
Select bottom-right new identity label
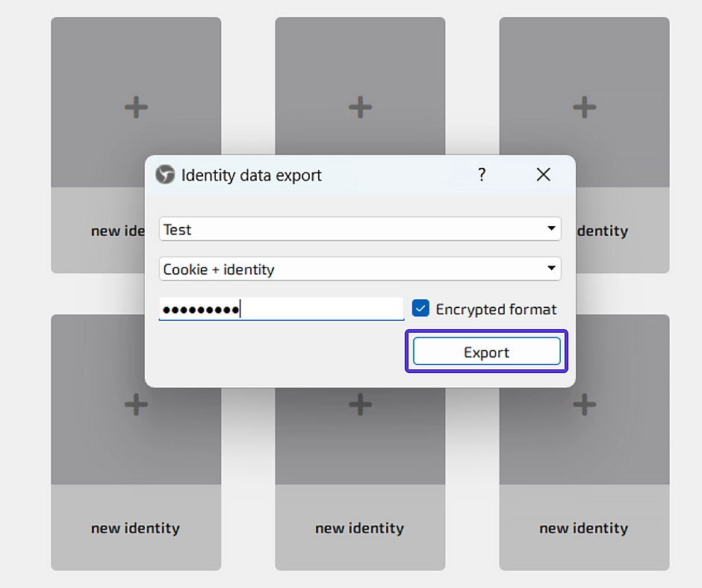click(584, 528)
